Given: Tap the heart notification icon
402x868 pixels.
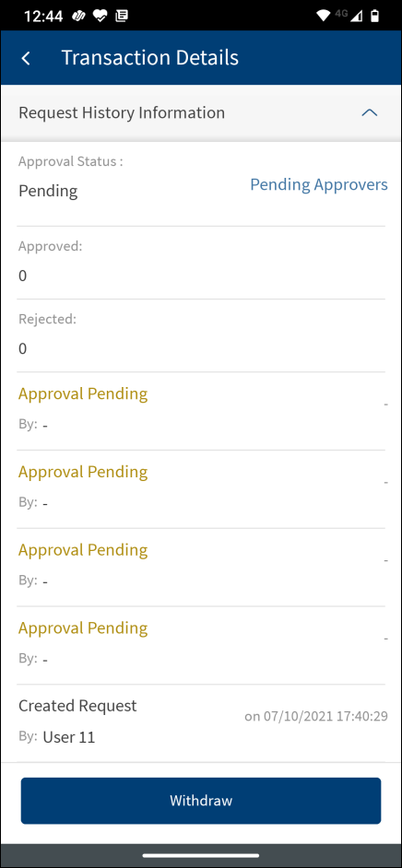Looking at the screenshot, I should click(x=100, y=16).
